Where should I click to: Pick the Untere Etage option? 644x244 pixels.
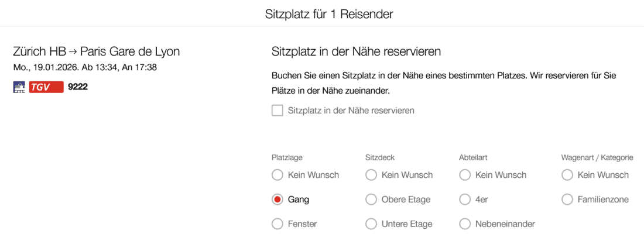[371, 224]
